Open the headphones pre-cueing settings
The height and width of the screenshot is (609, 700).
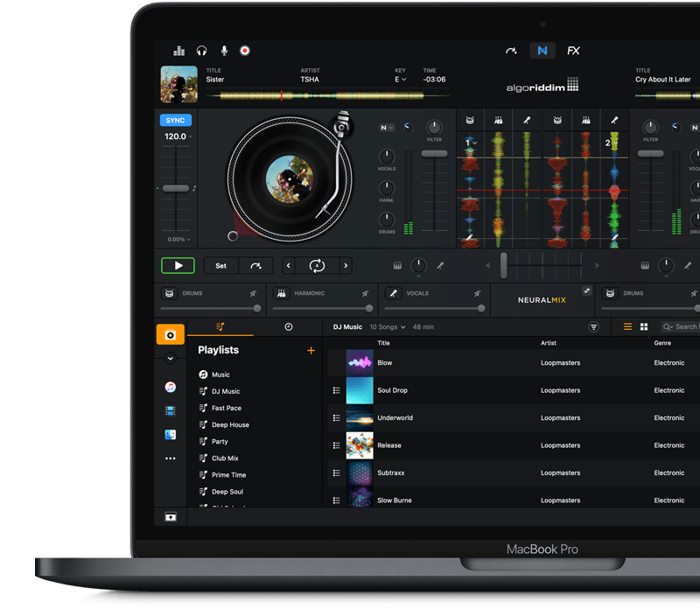tap(202, 51)
